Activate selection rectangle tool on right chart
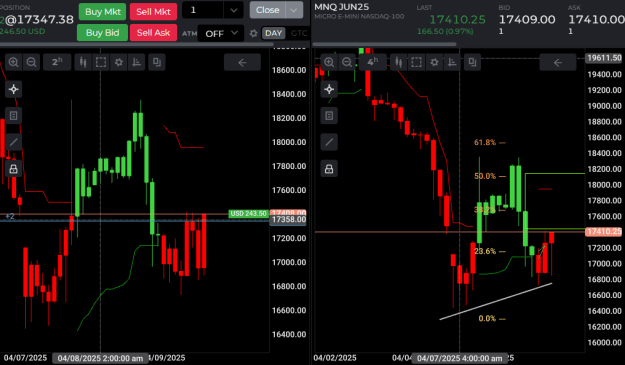 (x=417, y=62)
